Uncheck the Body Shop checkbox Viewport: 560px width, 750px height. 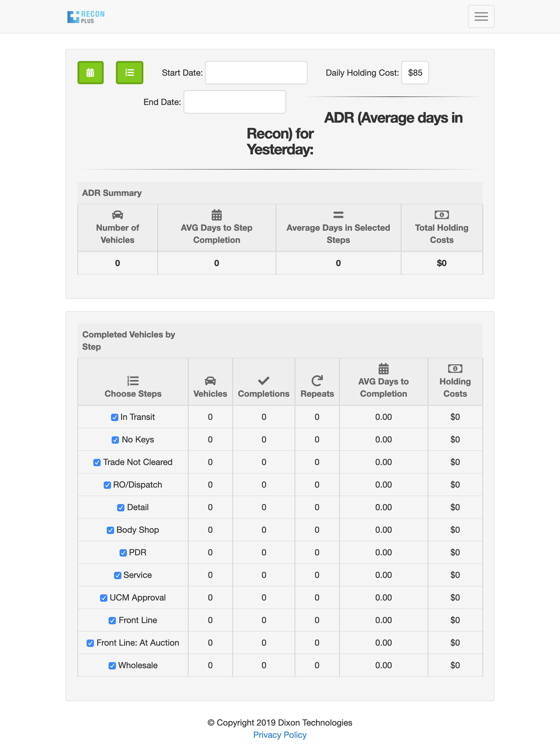[x=110, y=530]
